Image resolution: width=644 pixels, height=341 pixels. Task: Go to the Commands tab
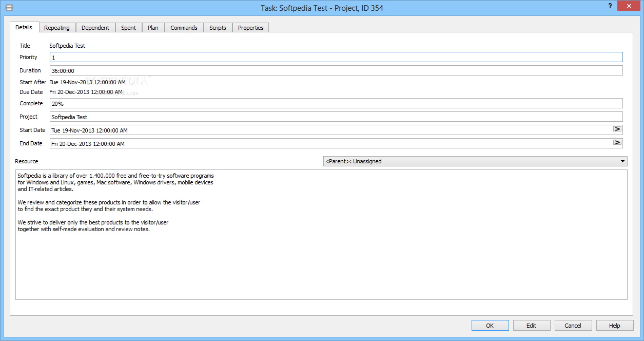pyautogui.click(x=184, y=28)
